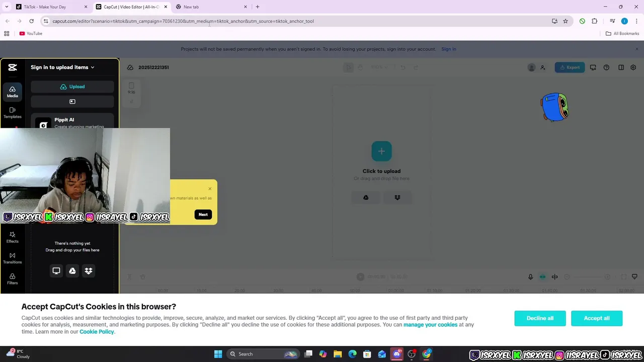Open the Effects panel
Image resolution: width=644 pixels, height=362 pixels.
click(13, 237)
